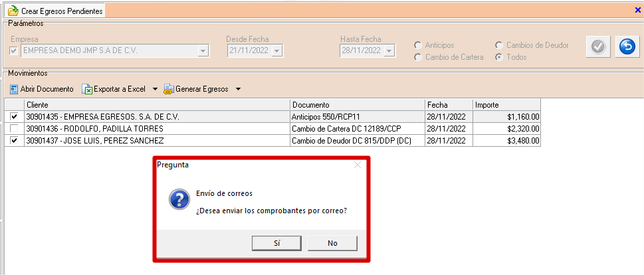This screenshot has height=275, width=644.
Task: Select the Cambio de Cartera radio button
Action: tap(418, 58)
